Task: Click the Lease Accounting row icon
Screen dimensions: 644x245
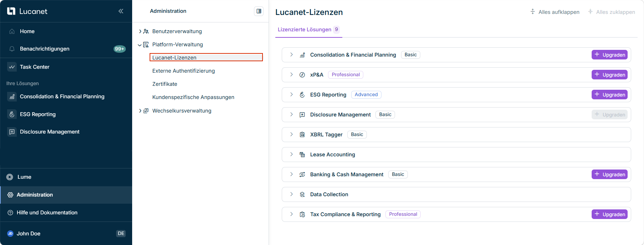Action: [302, 155]
